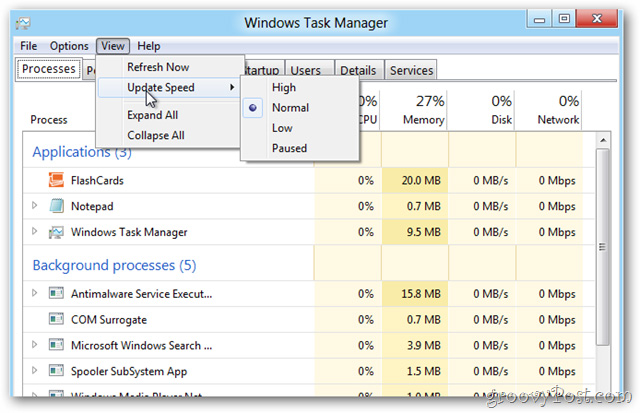Viewport: 640px width, 413px height.
Task: Sort by the Network column header
Action: [x=558, y=110]
